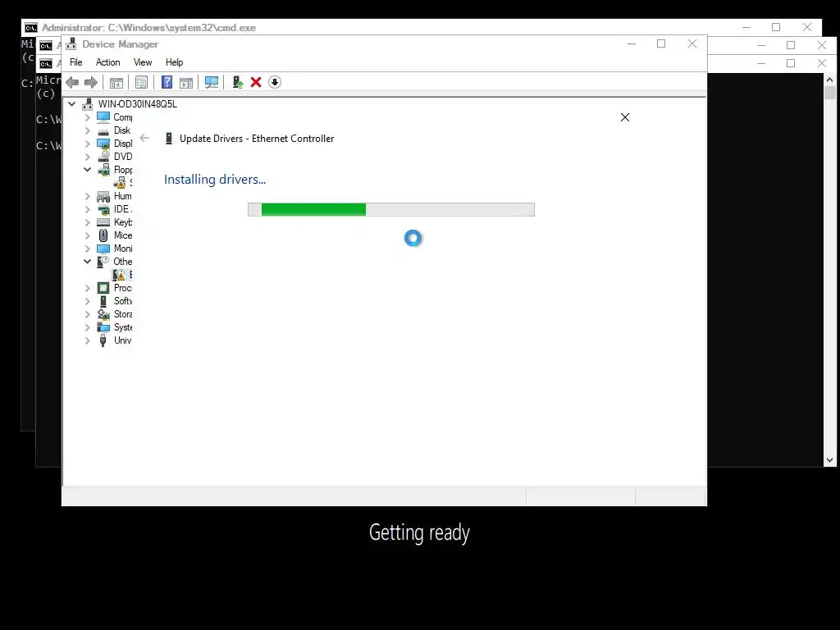Screen dimensions: 840x630
Task: Click the 'Installing drivers...' heading
Action: tap(215, 180)
